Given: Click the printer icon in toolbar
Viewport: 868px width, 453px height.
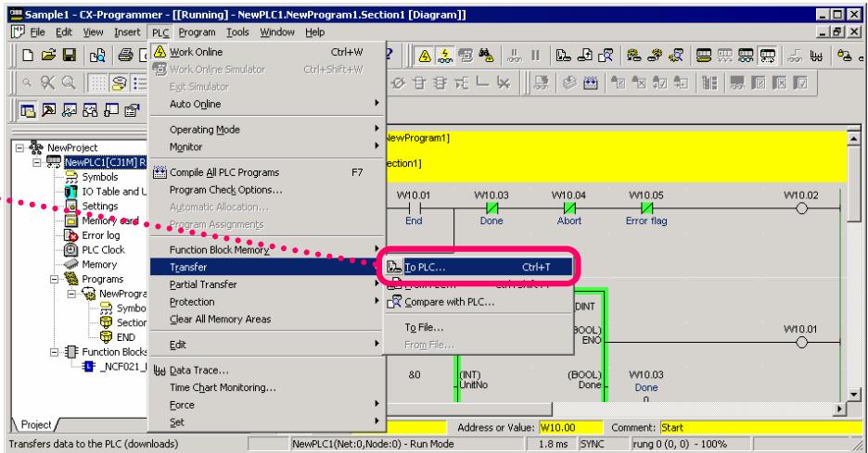Looking at the screenshot, I should pyautogui.click(x=126, y=55).
